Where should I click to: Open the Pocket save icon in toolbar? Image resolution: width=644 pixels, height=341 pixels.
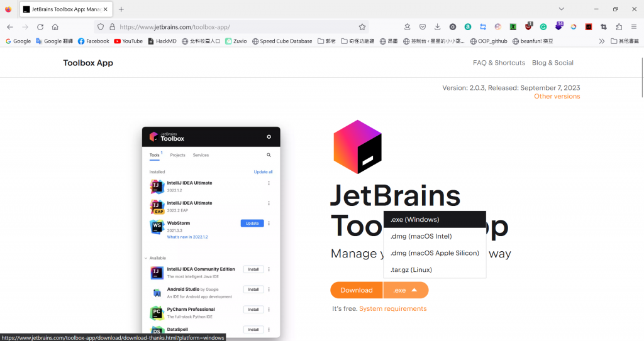(x=422, y=27)
